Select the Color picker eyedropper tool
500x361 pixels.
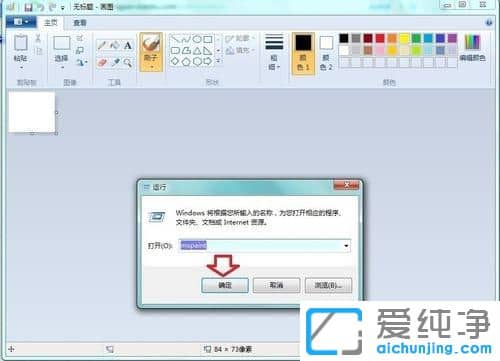pos(115,62)
